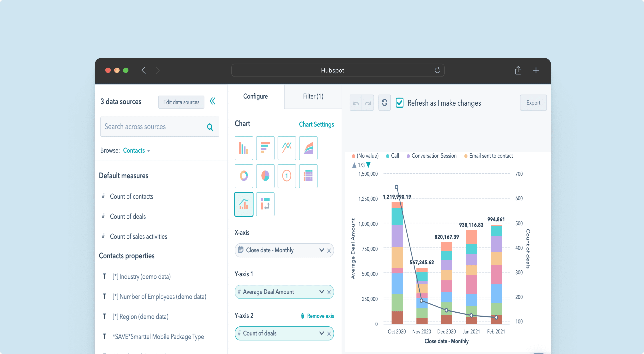This screenshot has height=354, width=644.
Task: Choose the pivot table chart type
Action: (265, 204)
